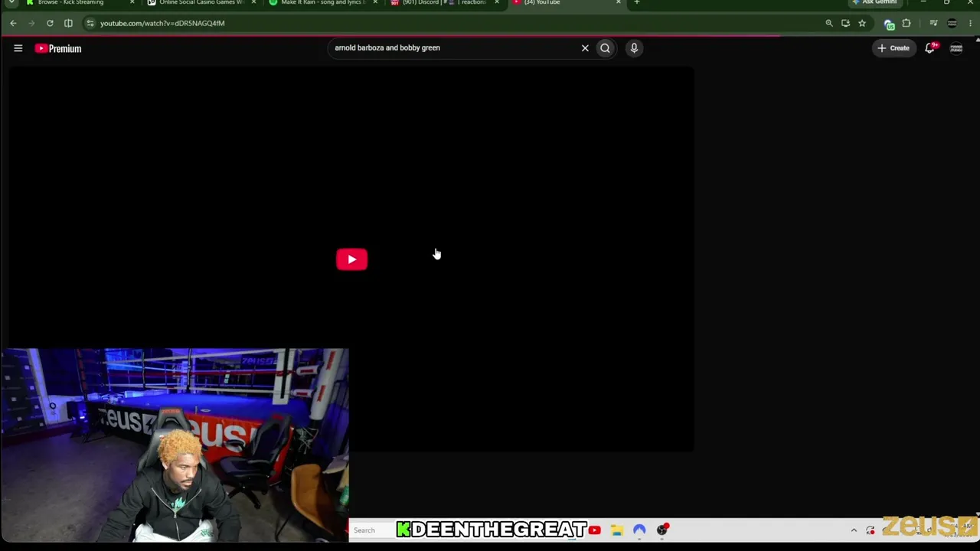The image size is (980, 551).
Task: Close the Make It Rain tab
Action: click(374, 2)
